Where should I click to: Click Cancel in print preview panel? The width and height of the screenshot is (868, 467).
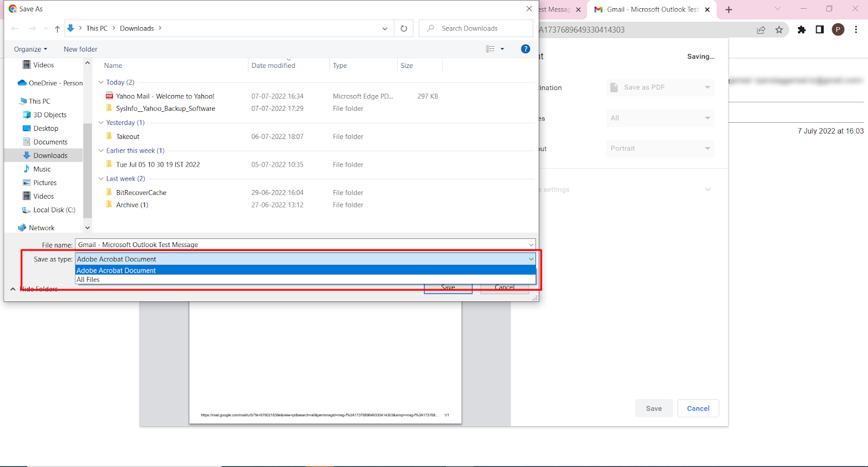point(698,408)
